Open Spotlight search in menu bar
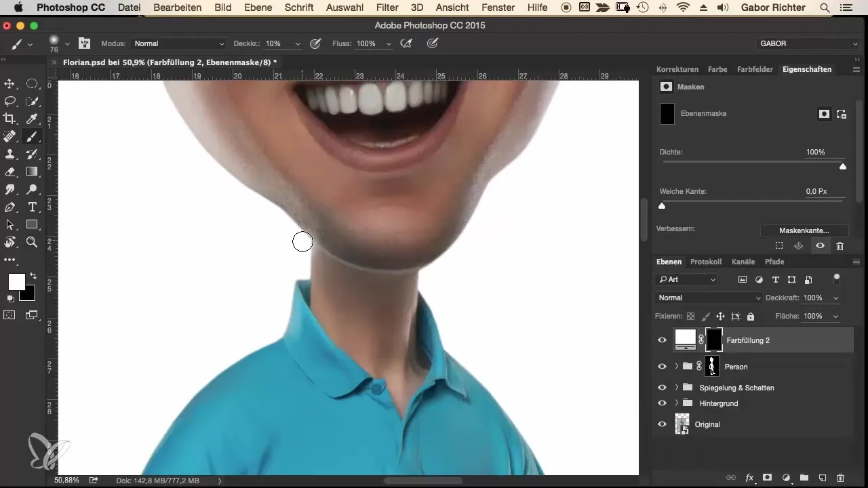Screen dimensions: 868x488 coord(824,7)
